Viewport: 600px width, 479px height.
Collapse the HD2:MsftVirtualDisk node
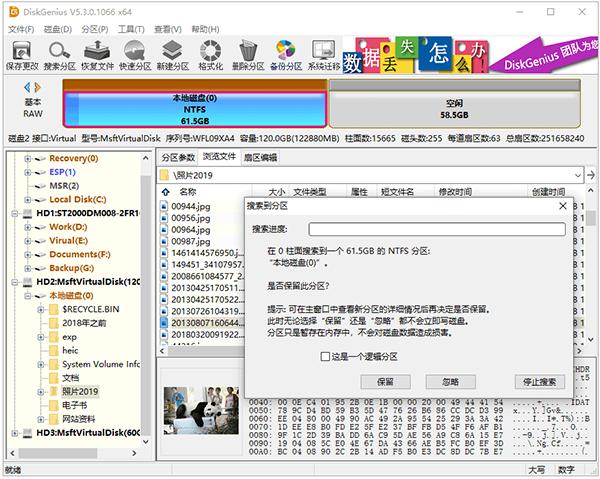pyautogui.click(x=14, y=282)
